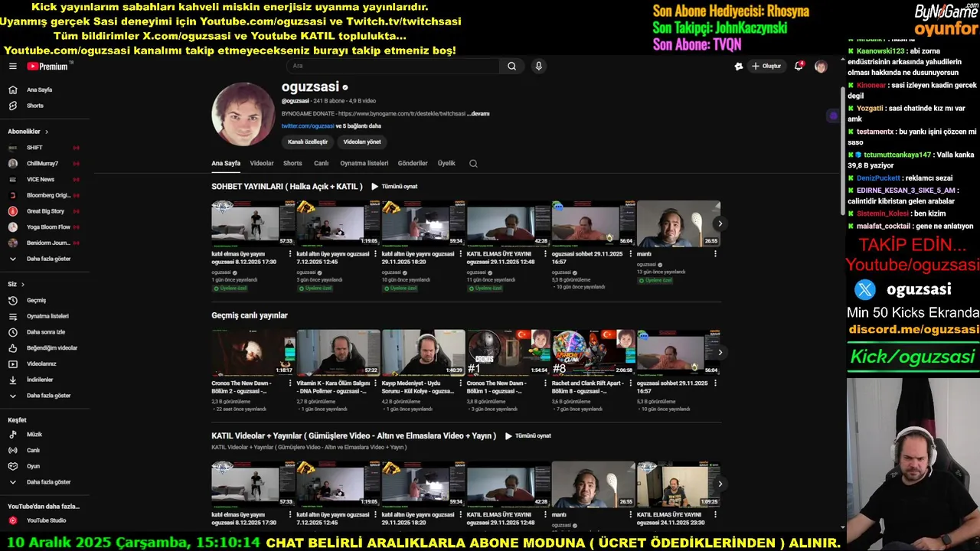Switch to the Videolar tab
Image resolution: width=980 pixels, height=551 pixels.
262,163
